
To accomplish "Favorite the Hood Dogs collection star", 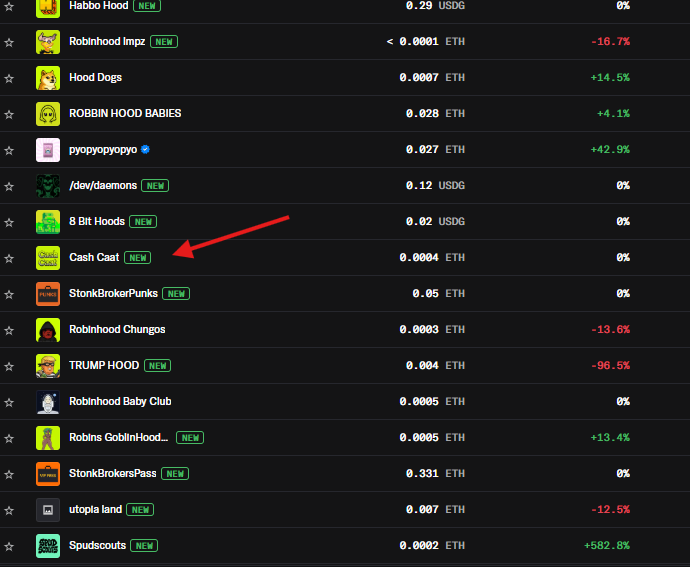I will pos(9,78).
